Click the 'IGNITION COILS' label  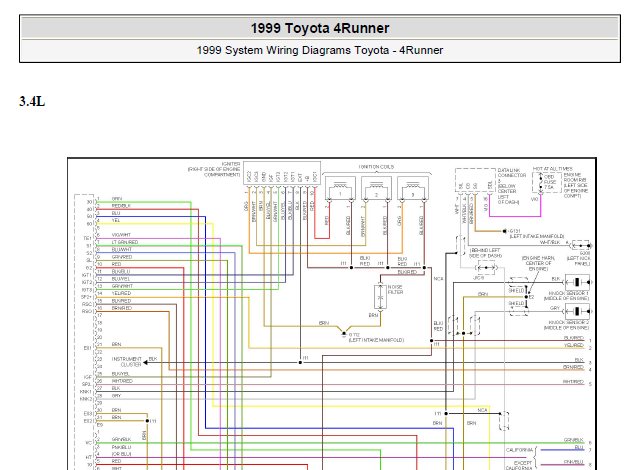[x=376, y=167]
